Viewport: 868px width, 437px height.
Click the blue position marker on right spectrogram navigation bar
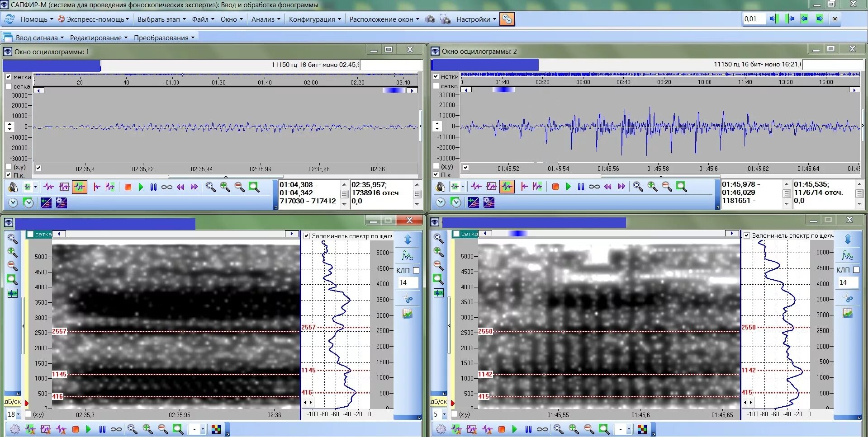click(x=518, y=233)
